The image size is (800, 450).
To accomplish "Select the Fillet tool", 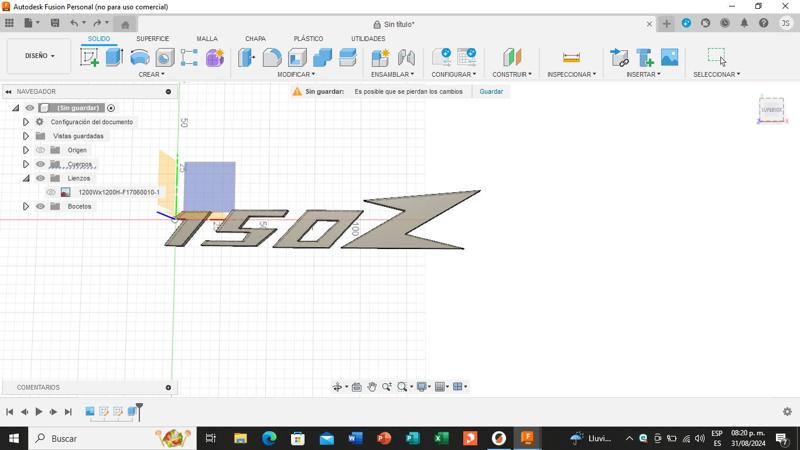I will pos(272,57).
